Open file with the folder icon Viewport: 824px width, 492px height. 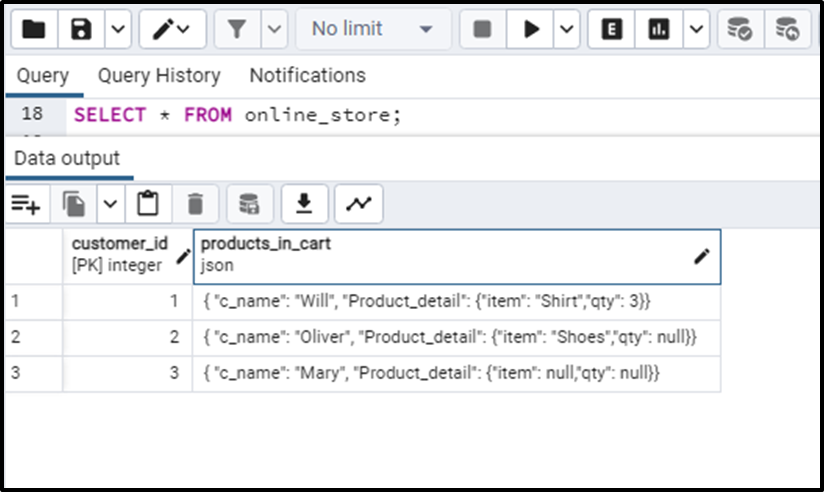pyautogui.click(x=34, y=29)
